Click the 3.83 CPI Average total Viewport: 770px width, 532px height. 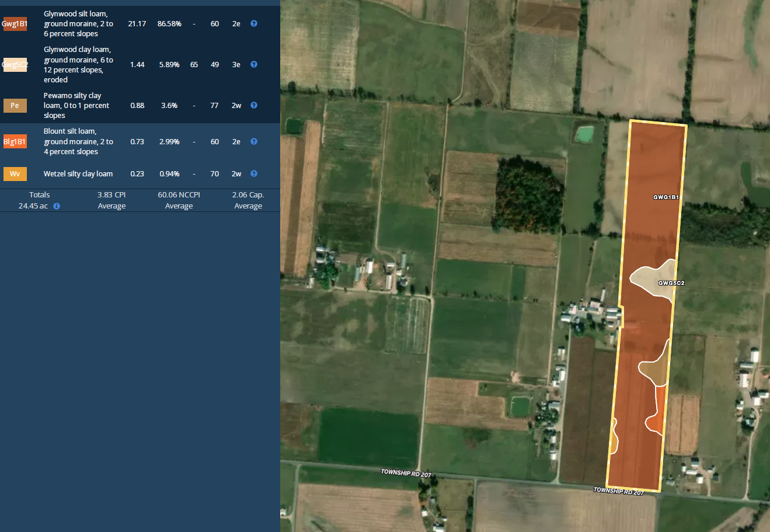[x=112, y=200]
